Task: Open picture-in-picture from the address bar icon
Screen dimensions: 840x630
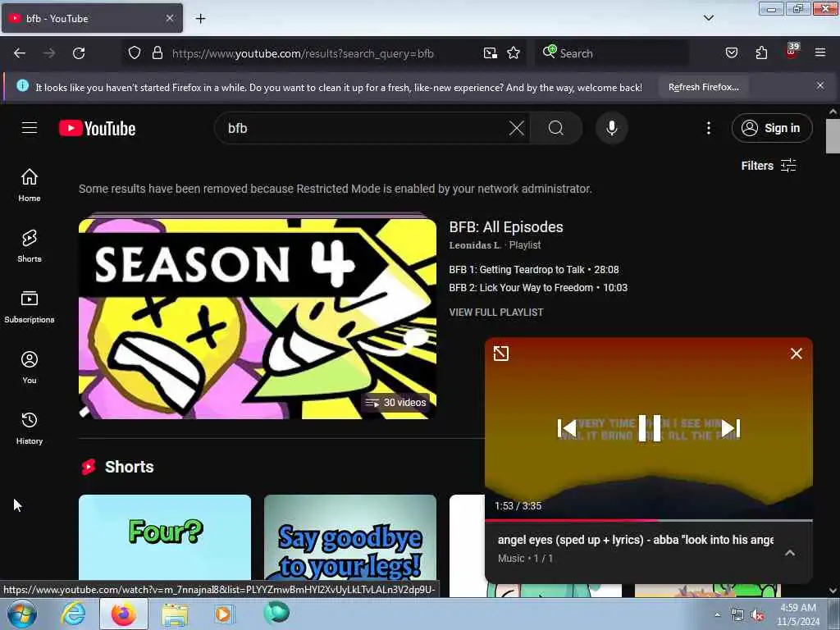Action: click(x=491, y=53)
